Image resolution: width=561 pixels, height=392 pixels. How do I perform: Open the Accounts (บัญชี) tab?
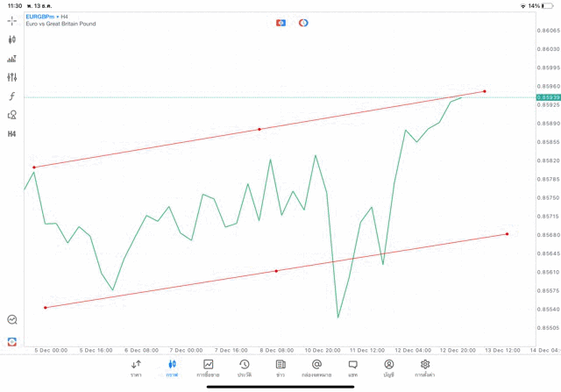(388, 367)
